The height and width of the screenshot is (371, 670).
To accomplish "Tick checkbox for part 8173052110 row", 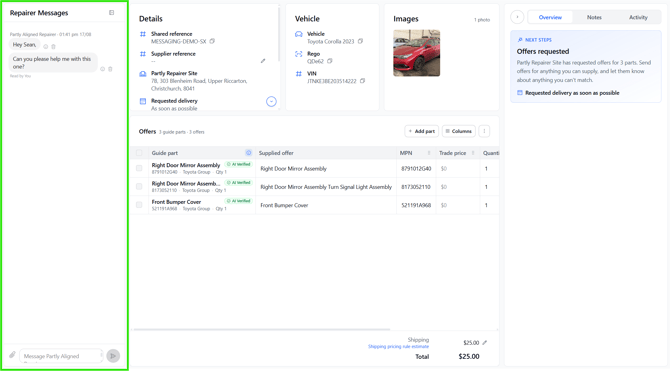I will [139, 186].
